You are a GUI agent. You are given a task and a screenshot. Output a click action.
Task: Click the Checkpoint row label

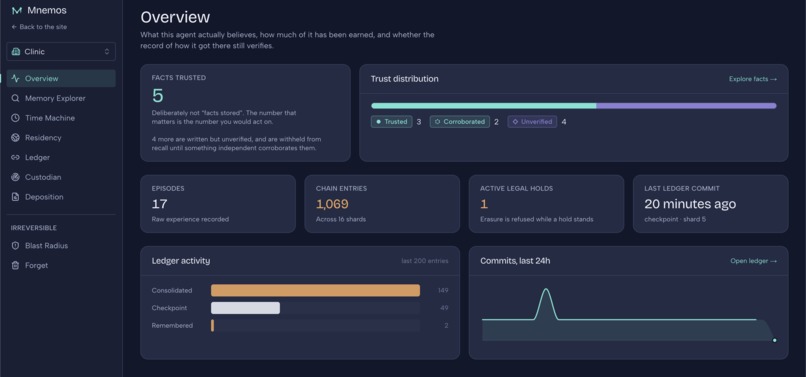[169, 308]
